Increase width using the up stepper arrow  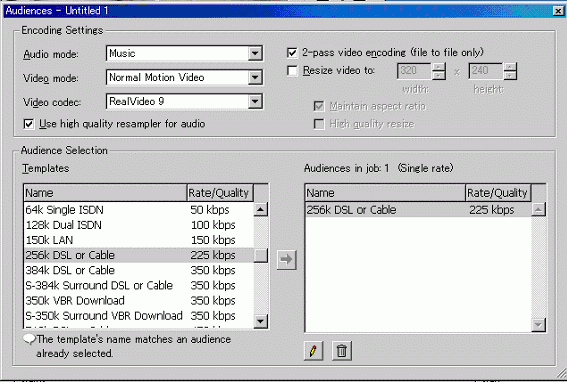tap(439, 67)
